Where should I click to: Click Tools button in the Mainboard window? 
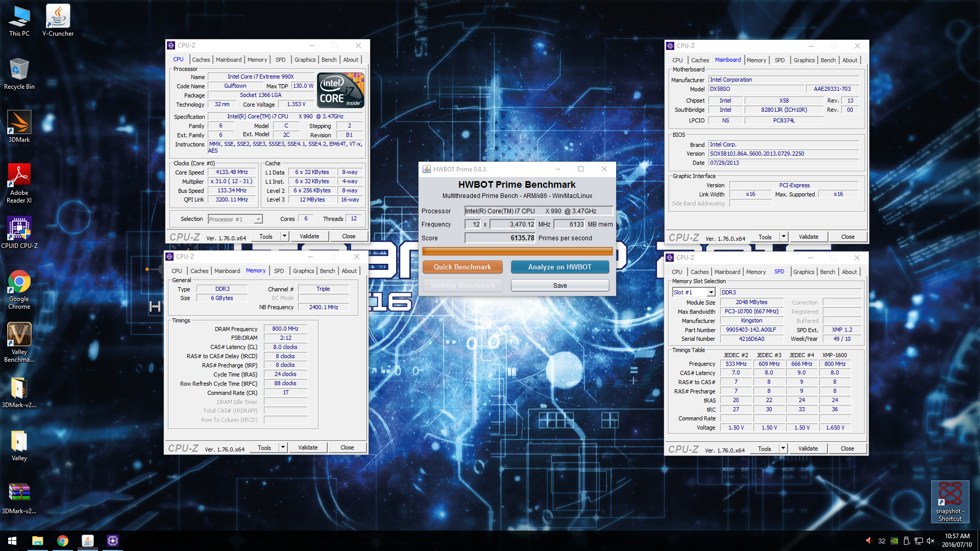[765, 237]
